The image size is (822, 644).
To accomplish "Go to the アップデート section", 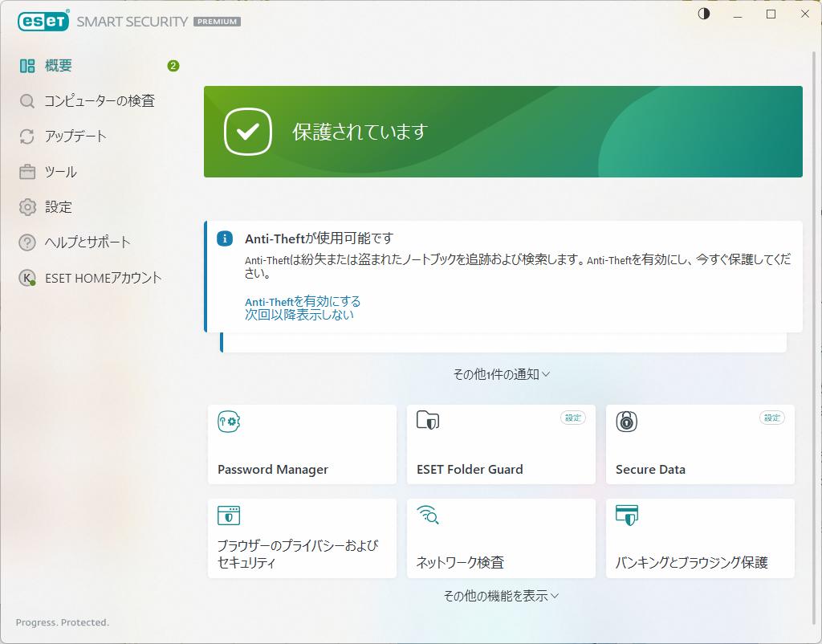I will tap(75, 137).
